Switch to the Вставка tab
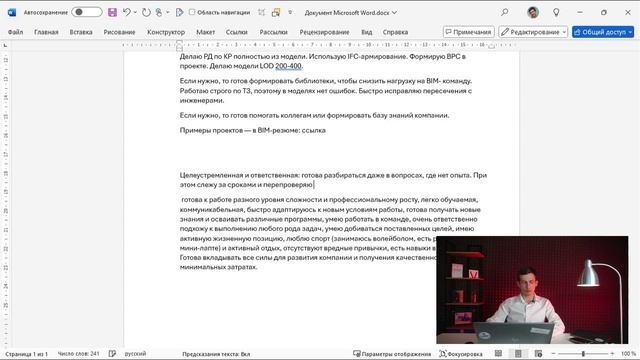This screenshot has width=640, height=360. point(81,32)
